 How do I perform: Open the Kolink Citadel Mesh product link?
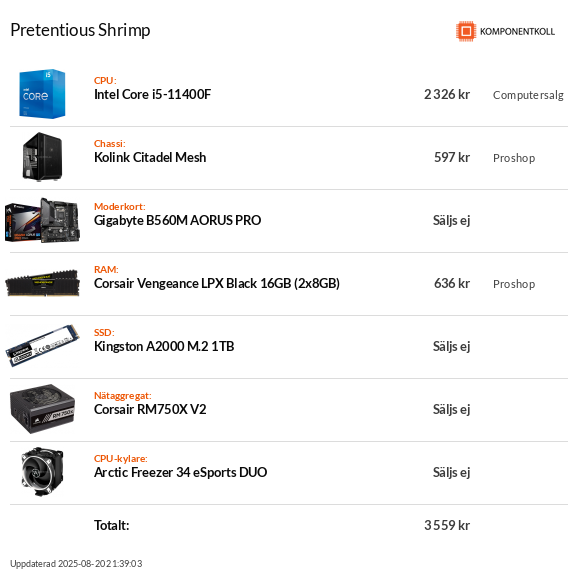(x=150, y=157)
